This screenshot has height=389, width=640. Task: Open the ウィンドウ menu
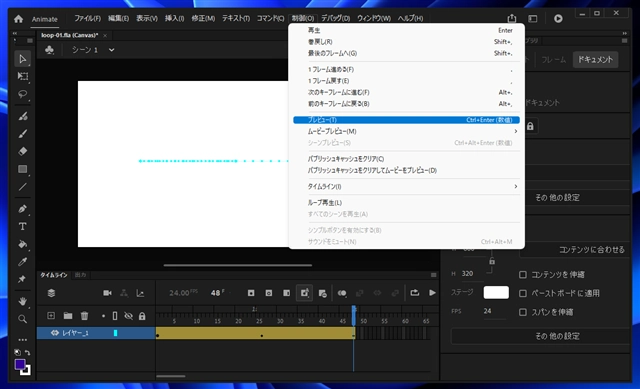tap(374, 18)
